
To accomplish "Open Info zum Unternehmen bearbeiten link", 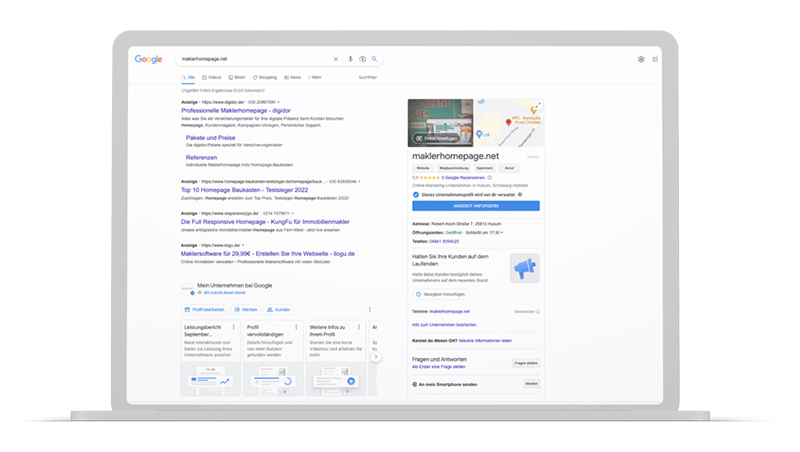I will 444,325.
